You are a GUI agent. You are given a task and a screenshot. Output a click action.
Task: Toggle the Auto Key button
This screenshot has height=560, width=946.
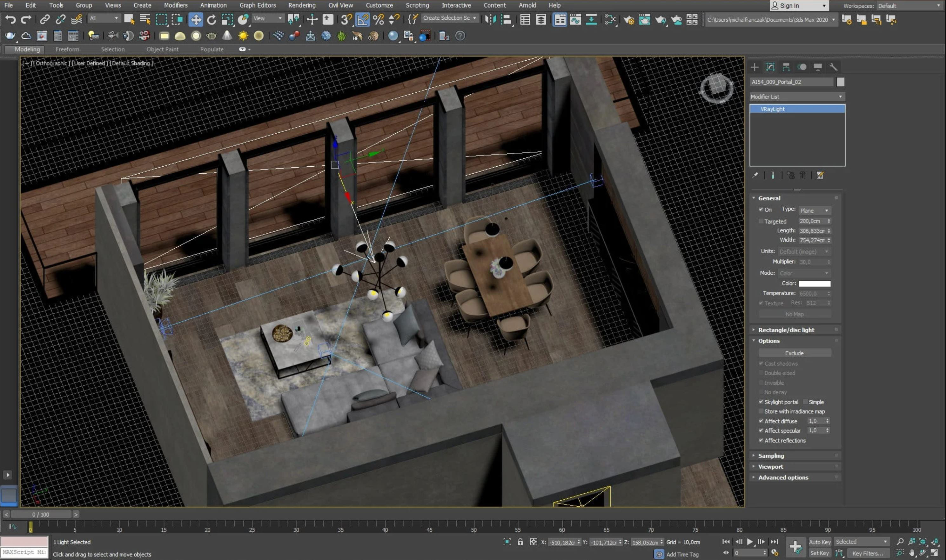point(820,542)
